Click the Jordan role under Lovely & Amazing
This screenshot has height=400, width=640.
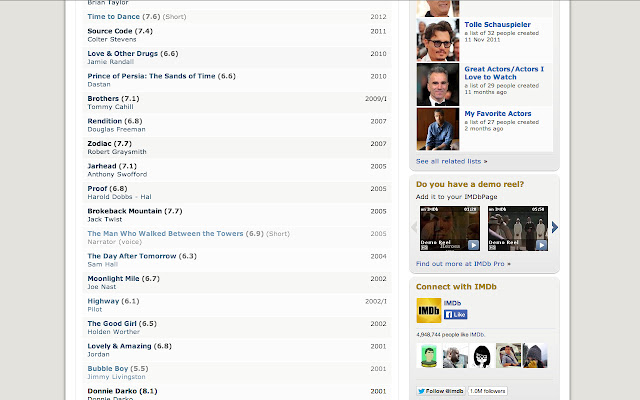(x=98, y=354)
